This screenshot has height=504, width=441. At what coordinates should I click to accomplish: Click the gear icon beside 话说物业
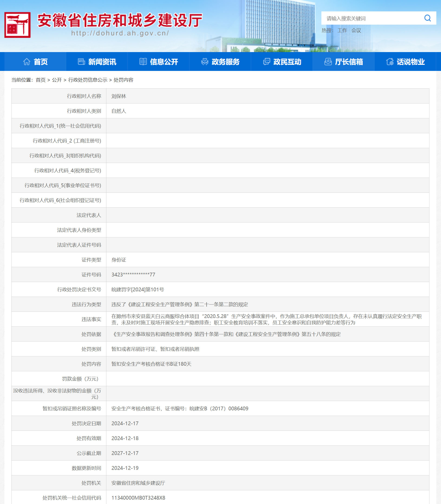[x=390, y=62]
